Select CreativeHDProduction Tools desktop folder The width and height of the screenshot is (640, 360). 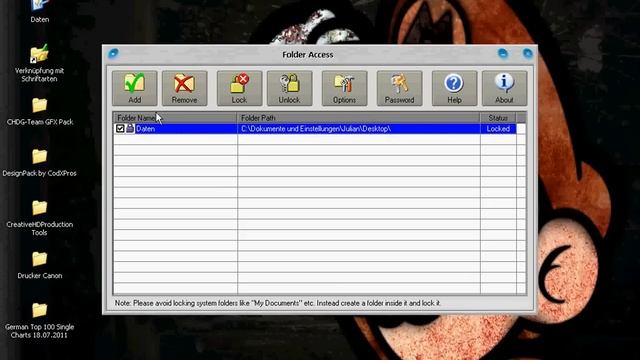pos(40,218)
